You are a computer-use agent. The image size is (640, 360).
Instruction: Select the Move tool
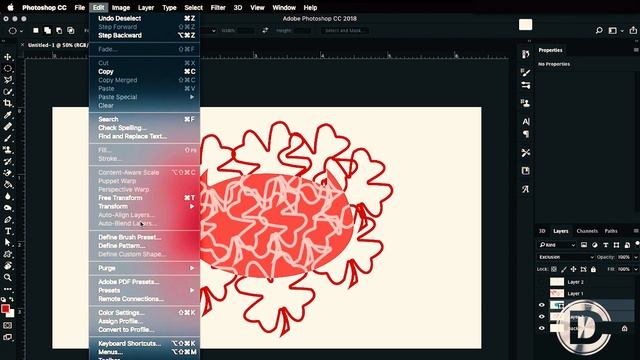coord(8,57)
